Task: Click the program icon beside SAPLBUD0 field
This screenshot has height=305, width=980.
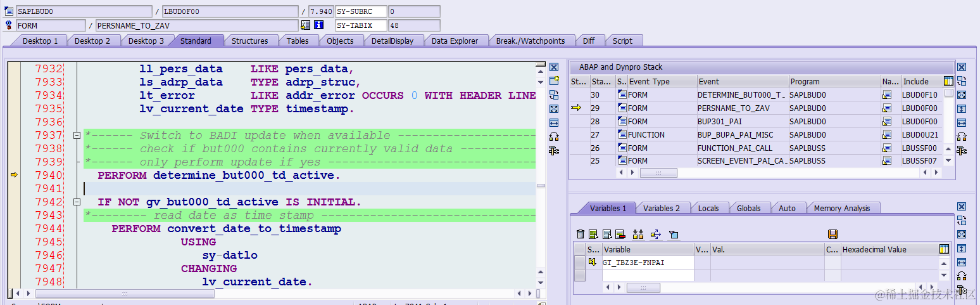Action: (x=9, y=11)
